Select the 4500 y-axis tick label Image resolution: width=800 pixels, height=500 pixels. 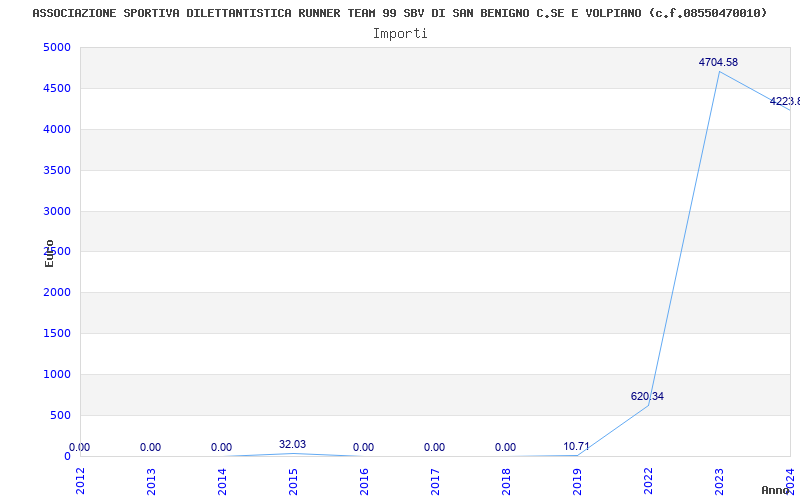point(57,88)
